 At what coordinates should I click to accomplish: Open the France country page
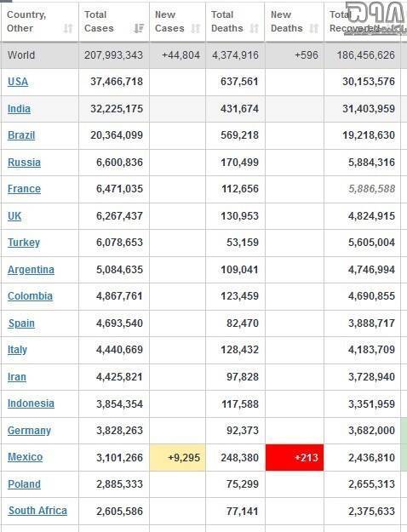[24, 189]
